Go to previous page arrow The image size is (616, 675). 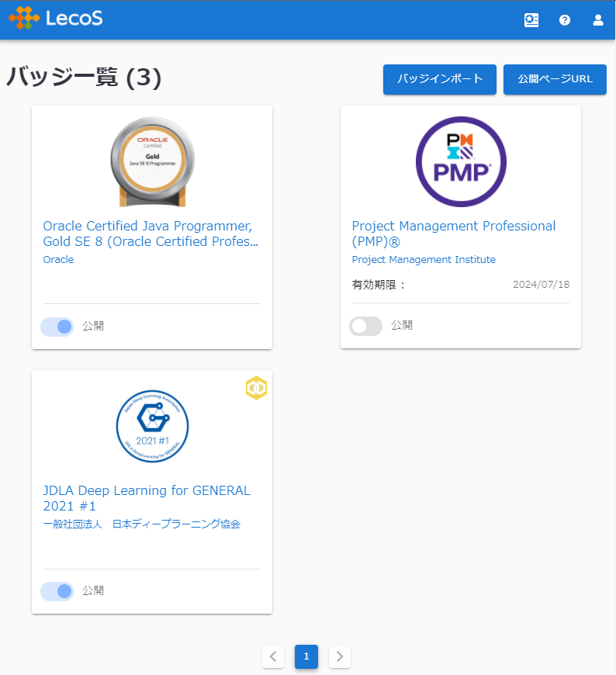click(273, 656)
